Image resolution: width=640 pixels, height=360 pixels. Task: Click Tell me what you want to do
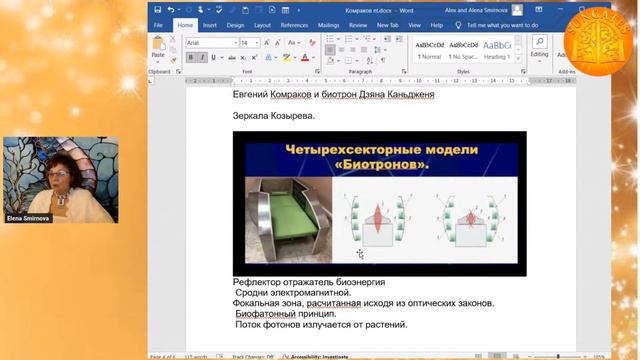pos(502,25)
